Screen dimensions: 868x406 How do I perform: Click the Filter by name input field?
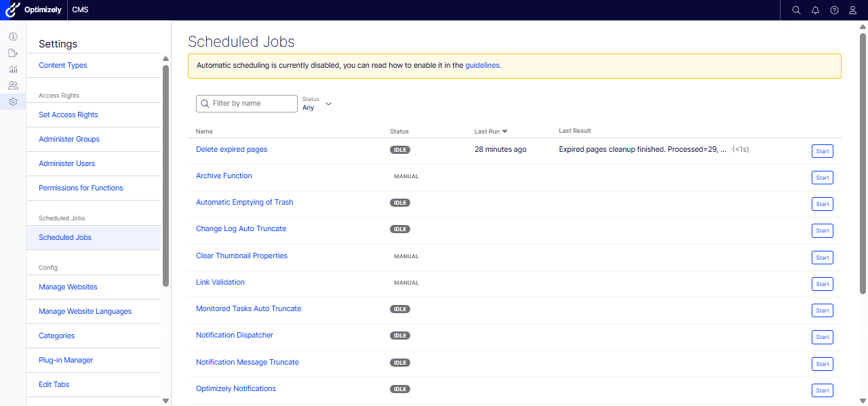pyautogui.click(x=246, y=103)
